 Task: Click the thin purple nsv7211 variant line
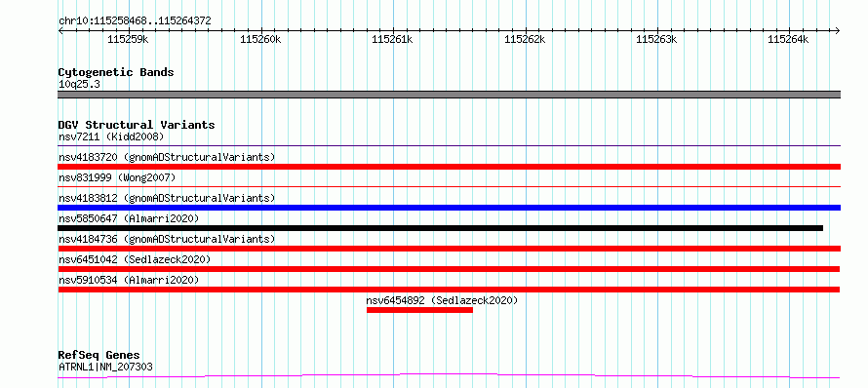(449, 146)
